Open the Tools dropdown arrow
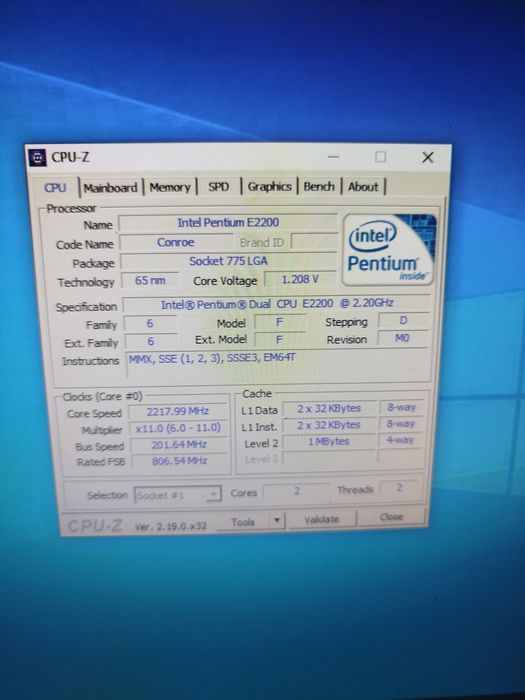Screen dimensions: 525x700 277,521
